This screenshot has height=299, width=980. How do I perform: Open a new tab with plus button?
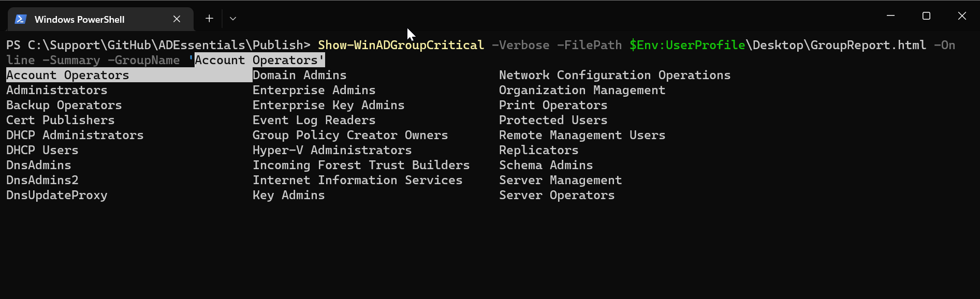209,19
